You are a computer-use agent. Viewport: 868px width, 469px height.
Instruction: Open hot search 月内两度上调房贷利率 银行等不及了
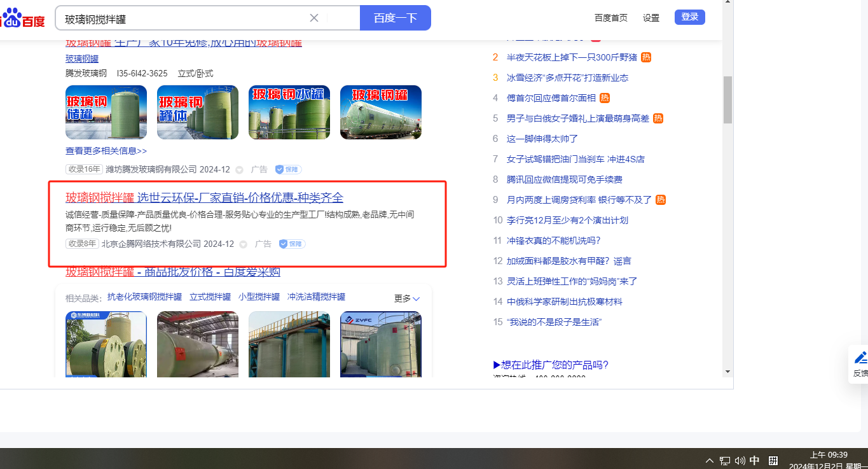click(x=579, y=200)
